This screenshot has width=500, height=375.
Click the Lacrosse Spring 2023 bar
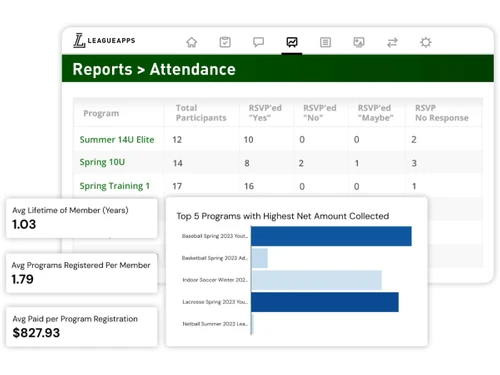click(325, 302)
